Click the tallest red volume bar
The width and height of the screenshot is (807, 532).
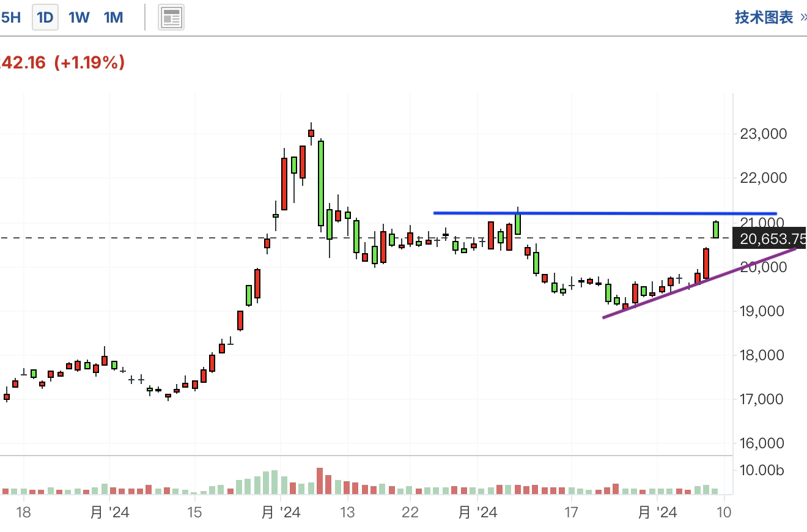pyautogui.click(x=320, y=481)
